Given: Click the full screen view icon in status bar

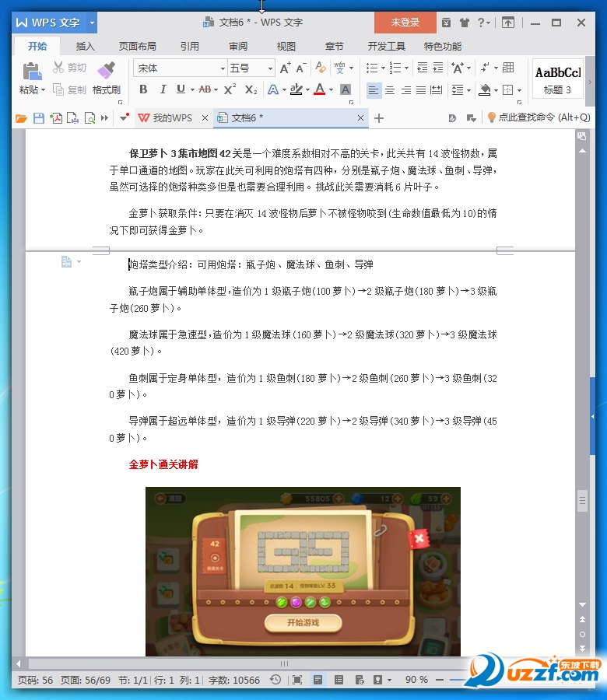Looking at the screenshot, I should pyautogui.click(x=297, y=680).
